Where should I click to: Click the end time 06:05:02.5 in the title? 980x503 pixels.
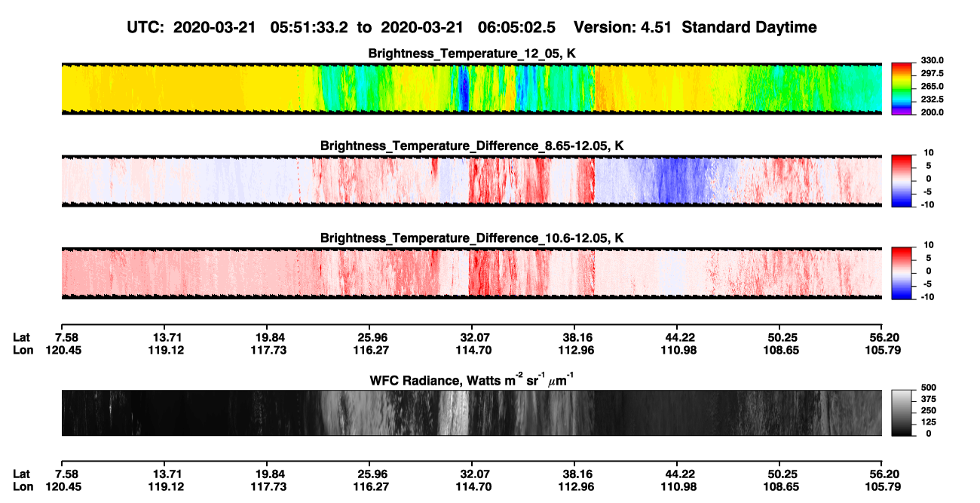[516, 27]
